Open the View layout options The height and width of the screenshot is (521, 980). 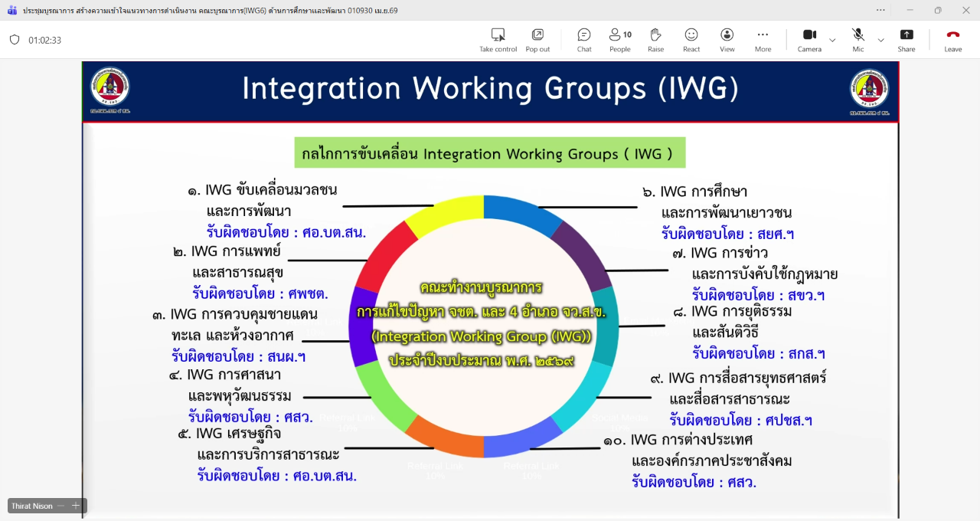[x=727, y=40]
